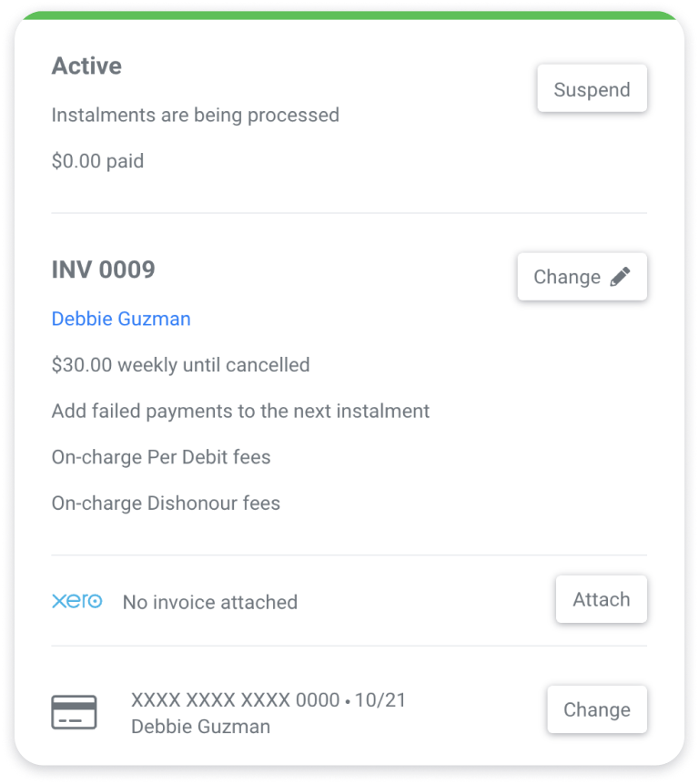Click the On-charge Dishonour fees line
The width and height of the screenshot is (699, 784).
click(166, 503)
